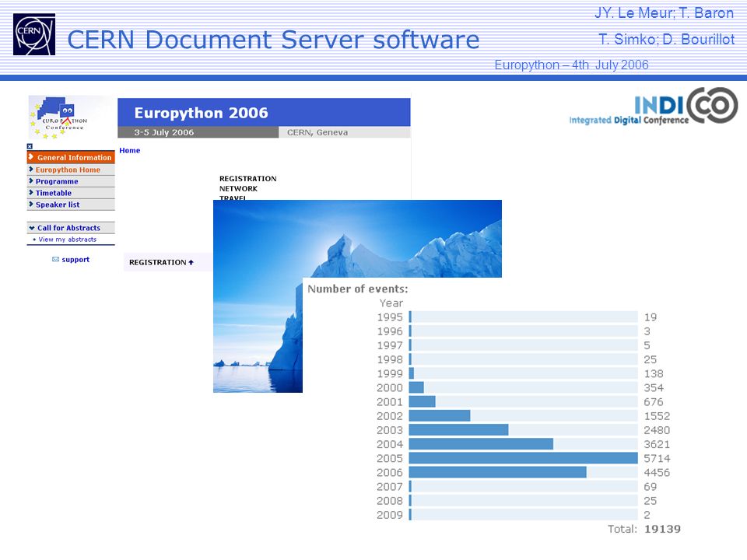This screenshot has width=747, height=560.
Task: Select the value 1552 for year 2002
Action: (x=657, y=415)
